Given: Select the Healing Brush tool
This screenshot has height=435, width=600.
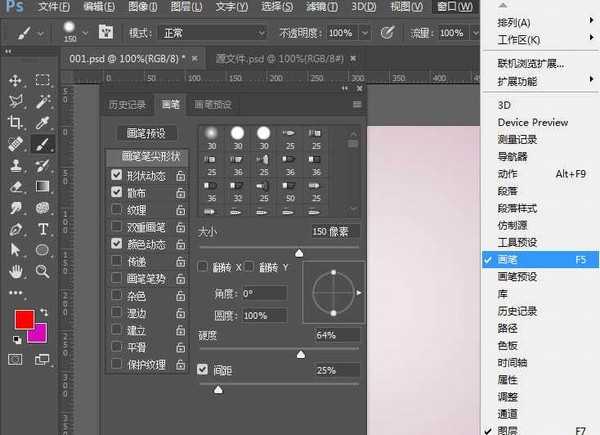Looking at the screenshot, I should (15, 144).
